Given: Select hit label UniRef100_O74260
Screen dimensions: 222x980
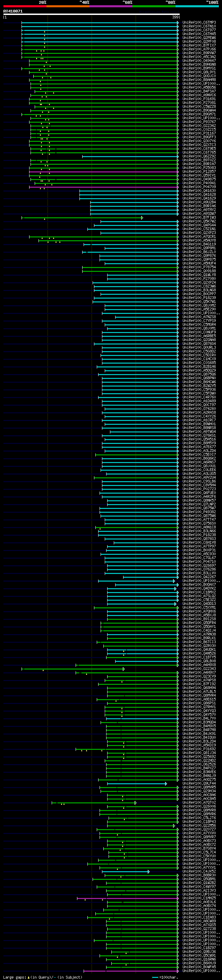Looking at the screenshot, I should click(199, 408).
